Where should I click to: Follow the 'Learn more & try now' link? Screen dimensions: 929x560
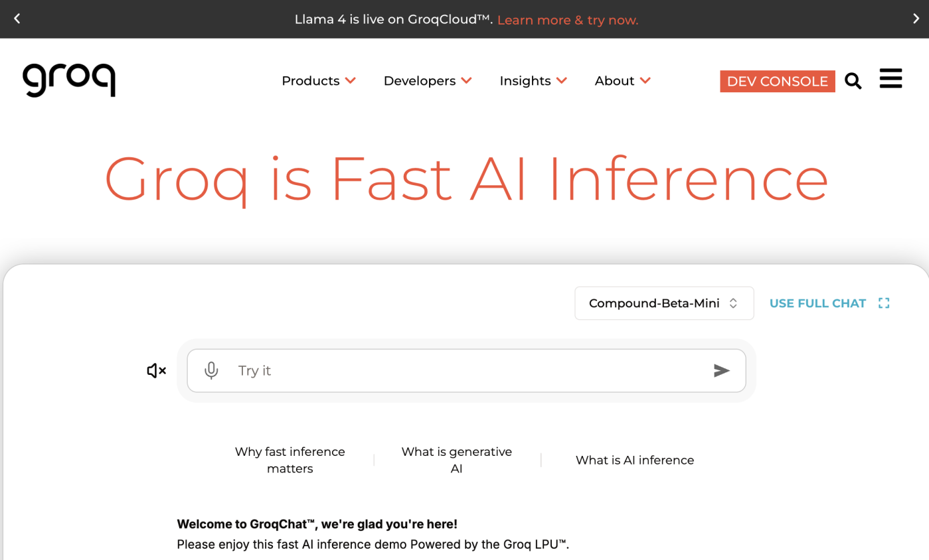point(568,20)
